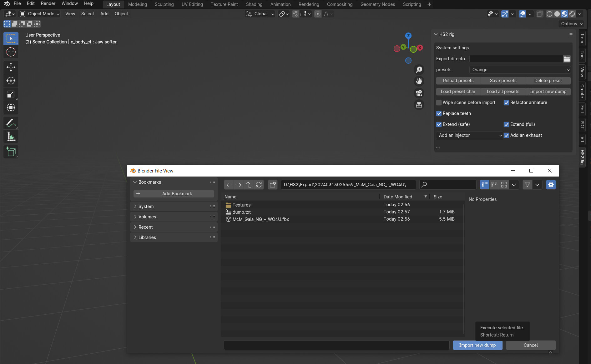
Task: Enable Wipe scene before import checkbox
Action: [x=439, y=102]
